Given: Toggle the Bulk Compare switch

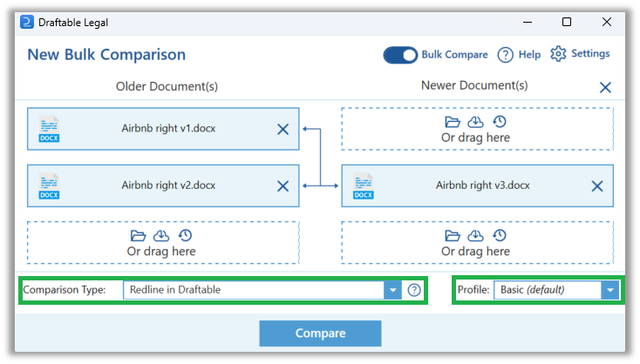Looking at the screenshot, I should (x=400, y=55).
